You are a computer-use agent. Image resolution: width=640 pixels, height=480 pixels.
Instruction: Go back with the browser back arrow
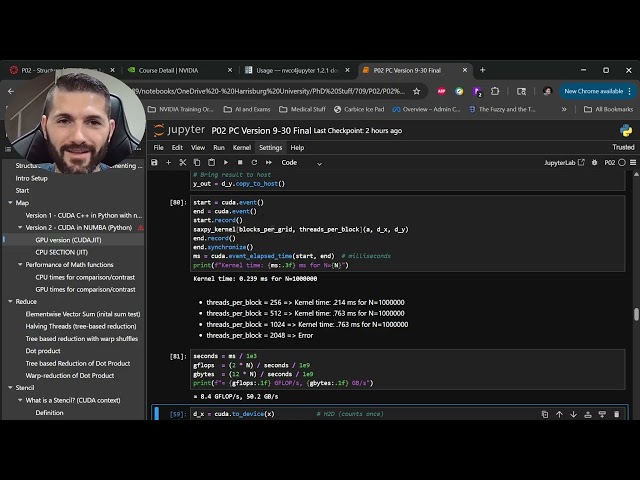(11, 91)
